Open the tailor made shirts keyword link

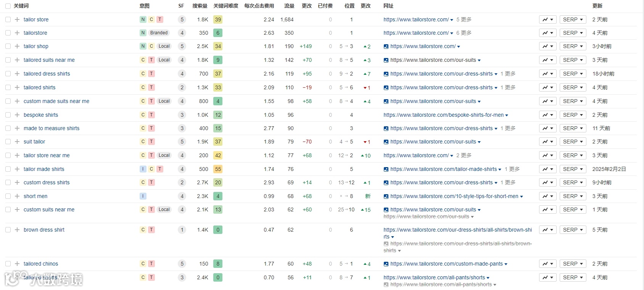(x=44, y=169)
